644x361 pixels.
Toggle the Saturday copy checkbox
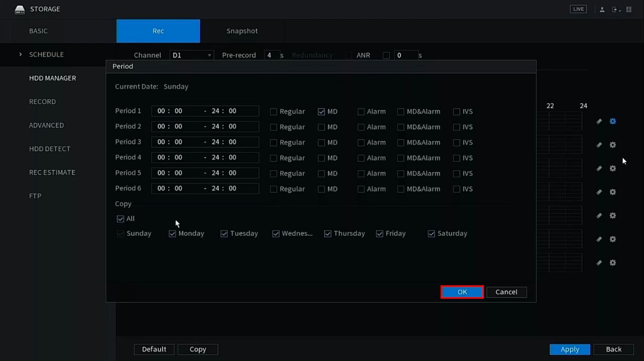click(x=431, y=234)
